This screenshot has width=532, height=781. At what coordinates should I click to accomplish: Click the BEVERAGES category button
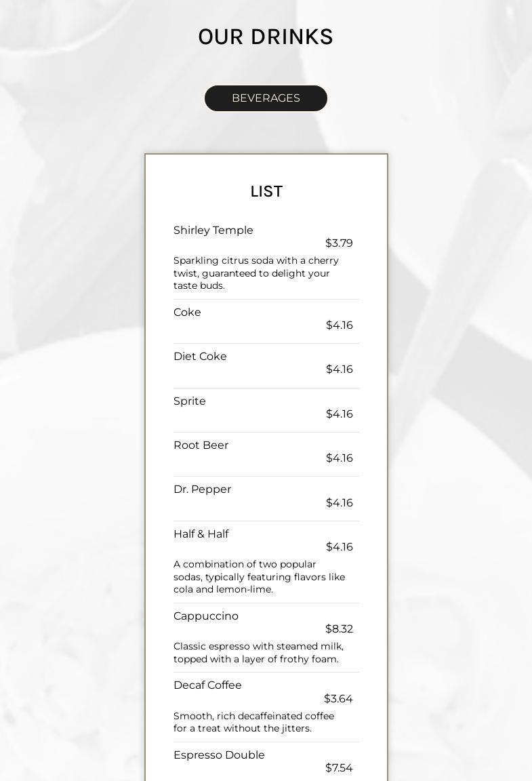click(x=266, y=98)
